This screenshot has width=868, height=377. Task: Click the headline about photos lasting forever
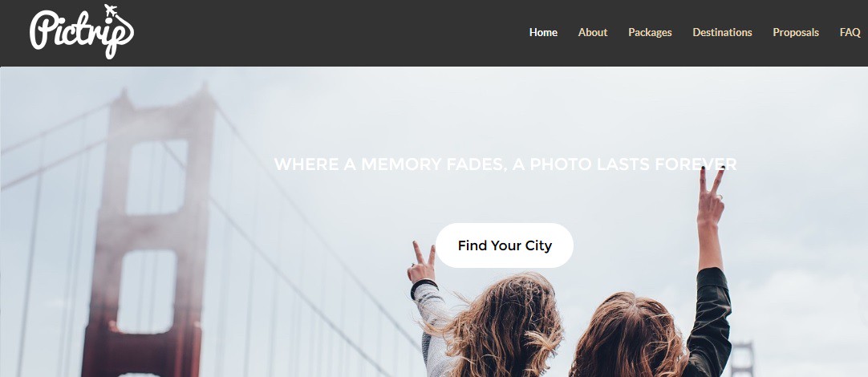tap(505, 164)
